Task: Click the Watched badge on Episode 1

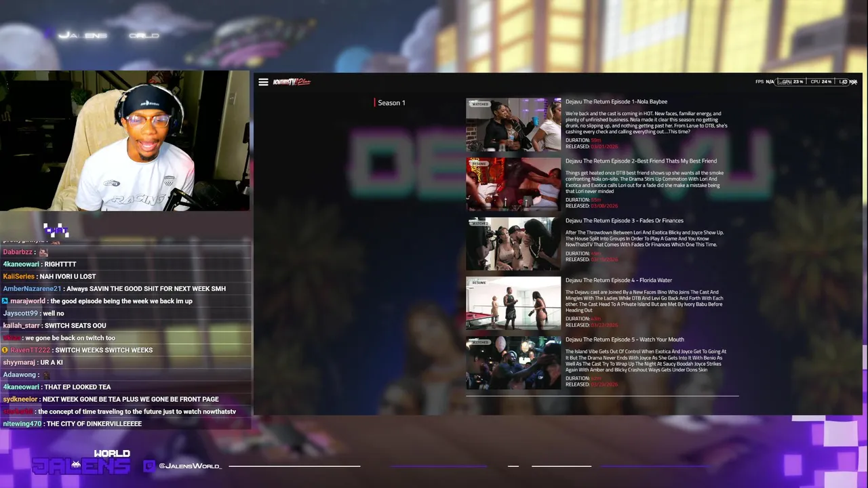Action: pyautogui.click(x=479, y=104)
